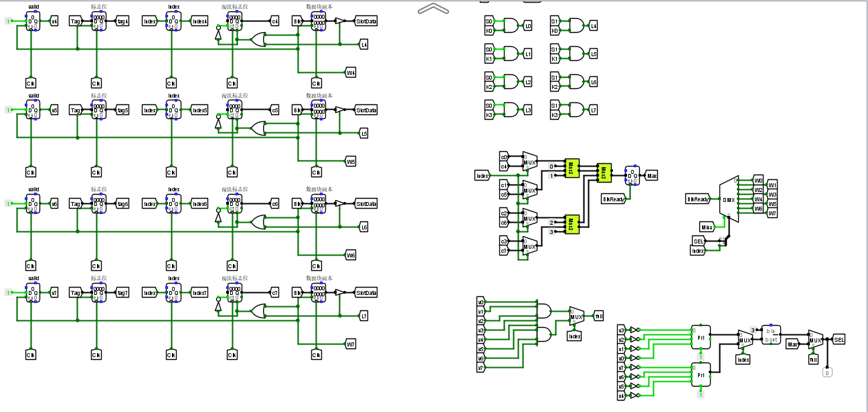Click the MUX driving the full output
This screenshot has width=868, height=412.
pos(577,315)
